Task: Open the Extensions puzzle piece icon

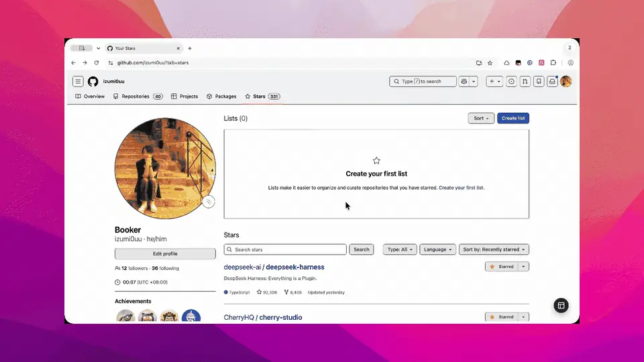Action: pos(553,63)
